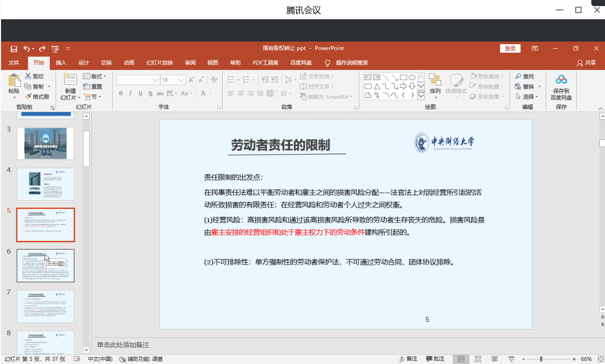Viewport: 605px width, 364px height.
Task: Click the Redo arrow icon
Action: point(42,49)
